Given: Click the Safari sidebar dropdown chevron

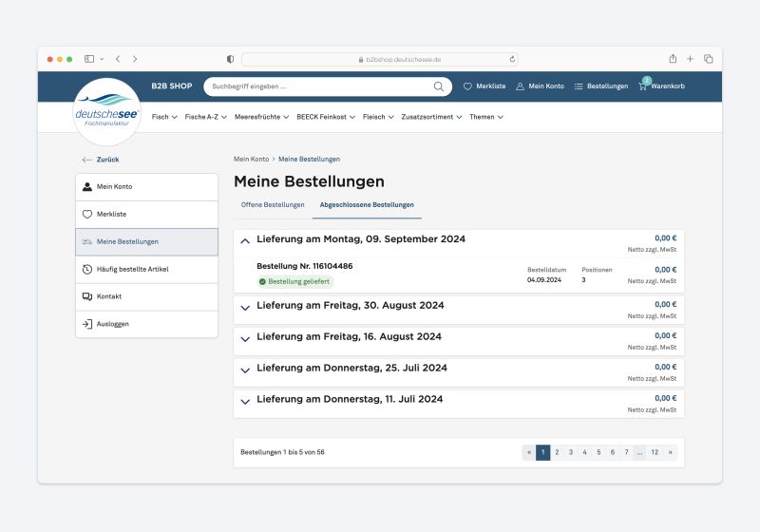Looking at the screenshot, I should pos(102,59).
